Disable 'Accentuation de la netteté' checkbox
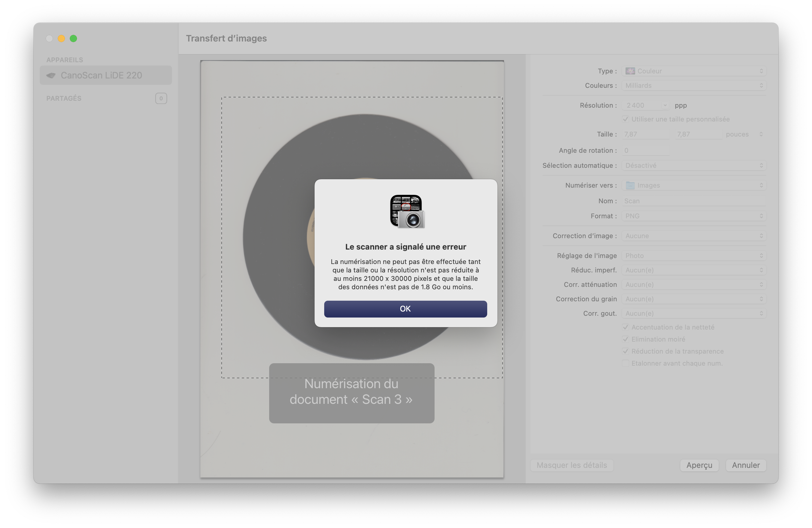 click(625, 327)
